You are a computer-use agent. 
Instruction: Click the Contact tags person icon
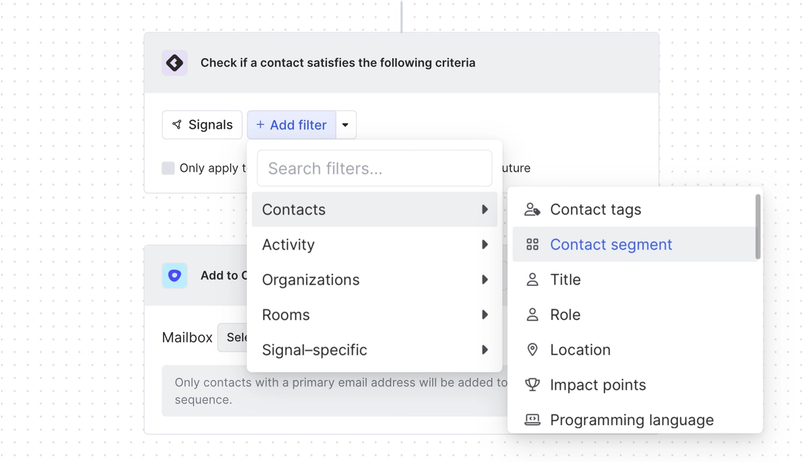pos(532,210)
